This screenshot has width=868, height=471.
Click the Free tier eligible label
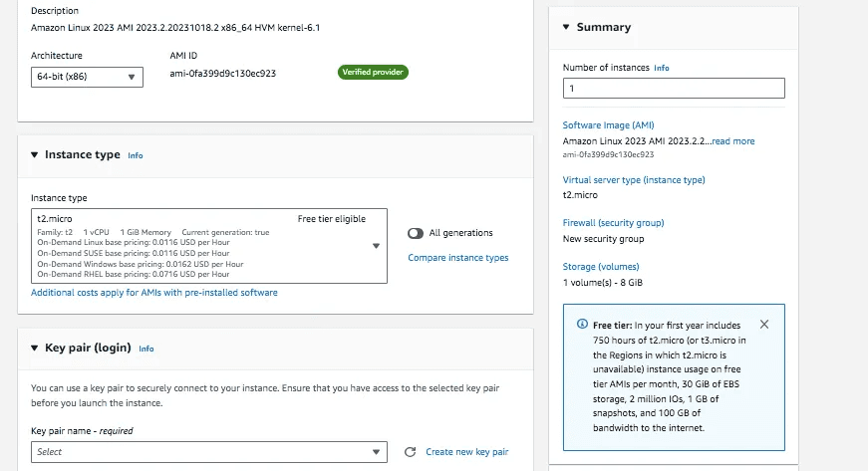(x=332, y=219)
